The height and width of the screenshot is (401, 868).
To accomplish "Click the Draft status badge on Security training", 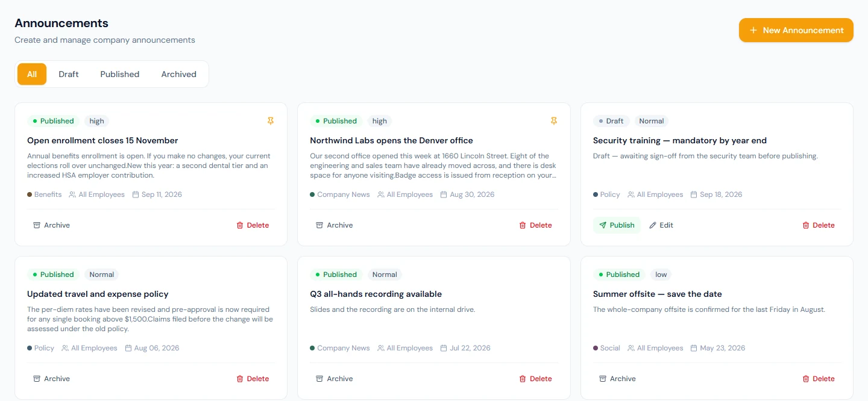I will tap(611, 121).
